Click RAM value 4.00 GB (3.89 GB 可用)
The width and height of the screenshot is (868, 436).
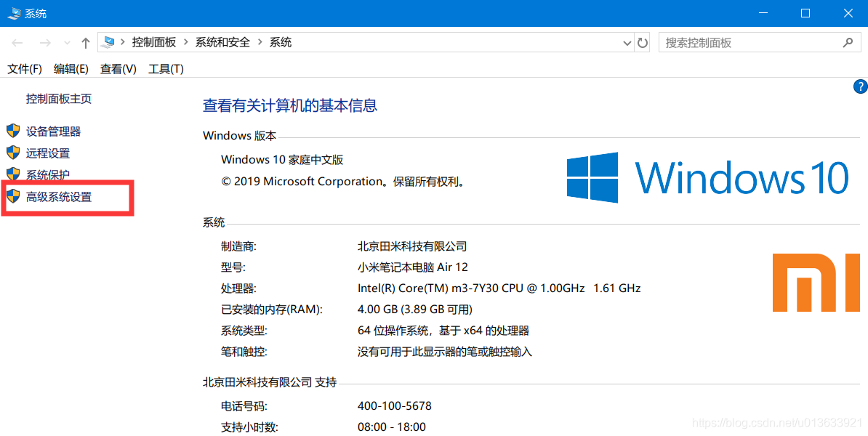pyautogui.click(x=415, y=310)
